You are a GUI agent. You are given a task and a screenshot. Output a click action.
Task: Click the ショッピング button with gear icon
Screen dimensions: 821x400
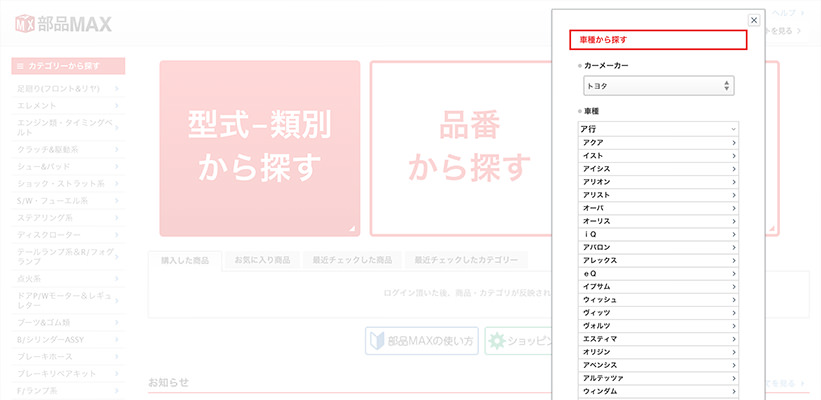pos(518,341)
